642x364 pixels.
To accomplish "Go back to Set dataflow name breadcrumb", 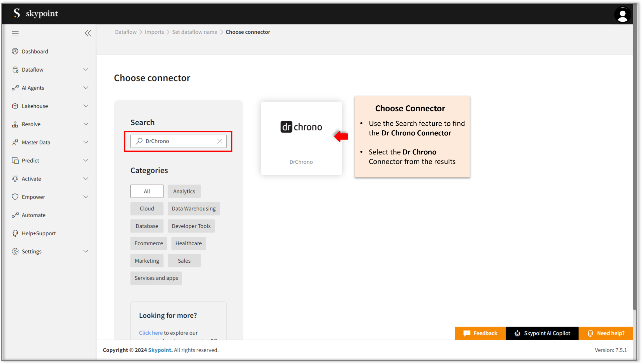I will point(195,32).
